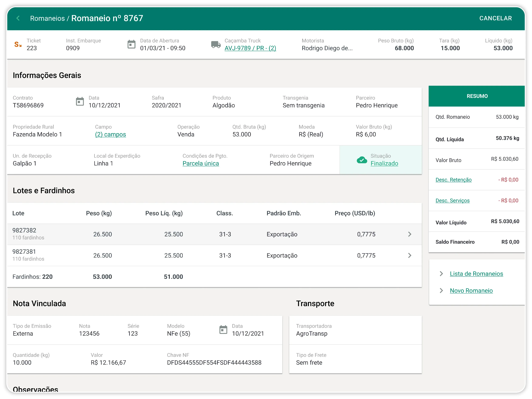Click Fardinhos: 220 total
The image size is (532, 399).
click(x=33, y=277)
